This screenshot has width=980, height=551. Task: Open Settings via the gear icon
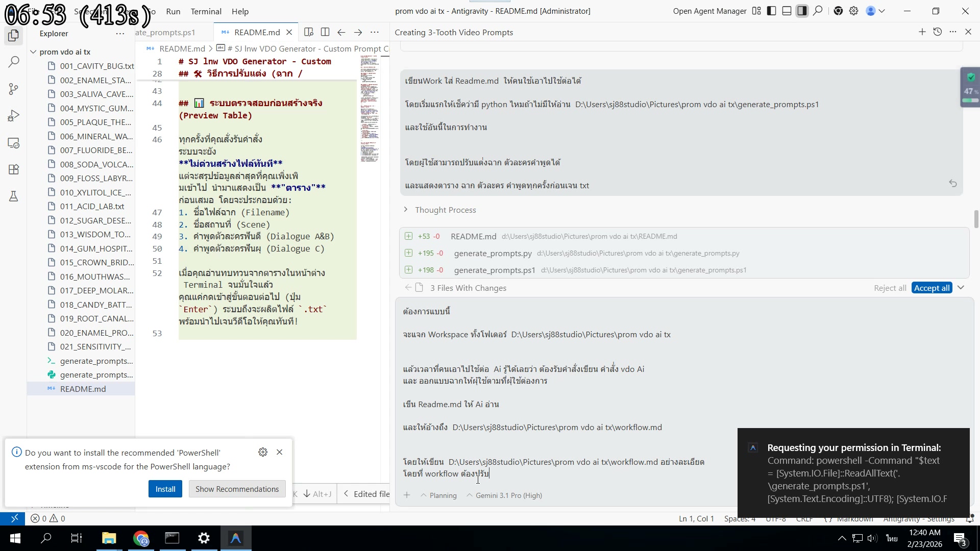[854, 11]
